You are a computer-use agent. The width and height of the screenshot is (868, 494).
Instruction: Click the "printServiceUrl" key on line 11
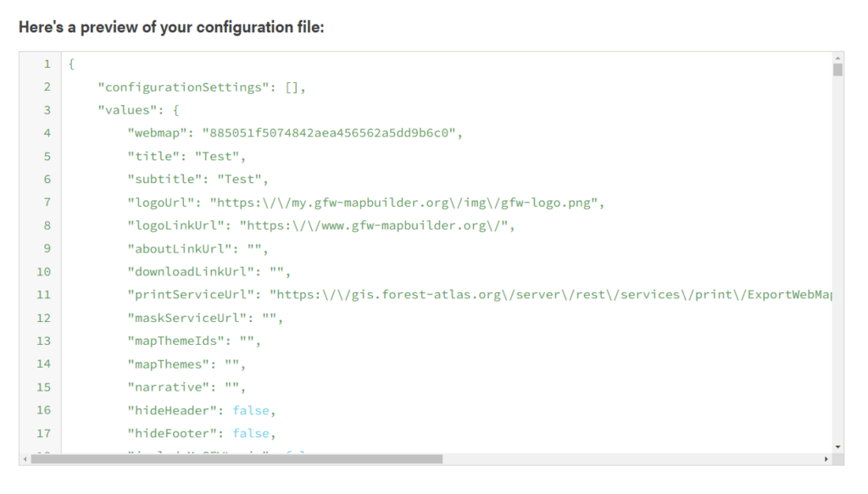[x=191, y=295]
